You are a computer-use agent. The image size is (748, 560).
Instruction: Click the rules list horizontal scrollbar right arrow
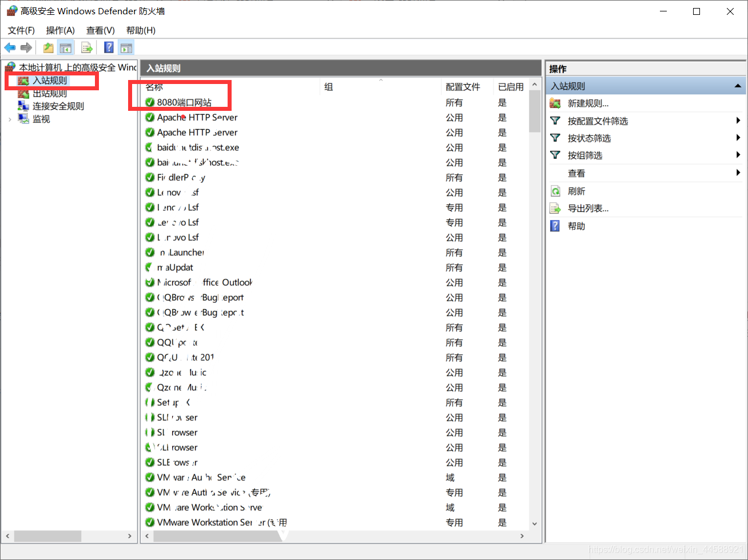[522, 536]
